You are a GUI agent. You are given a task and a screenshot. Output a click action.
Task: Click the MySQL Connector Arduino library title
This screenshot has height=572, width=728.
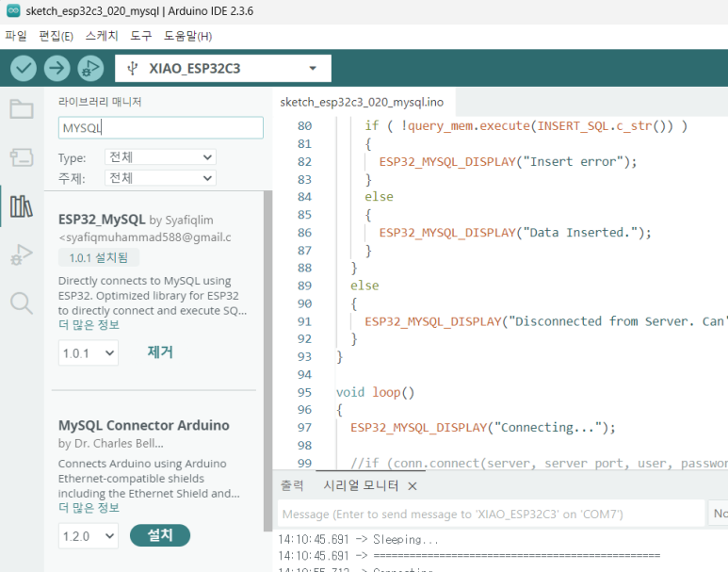tap(144, 425)
